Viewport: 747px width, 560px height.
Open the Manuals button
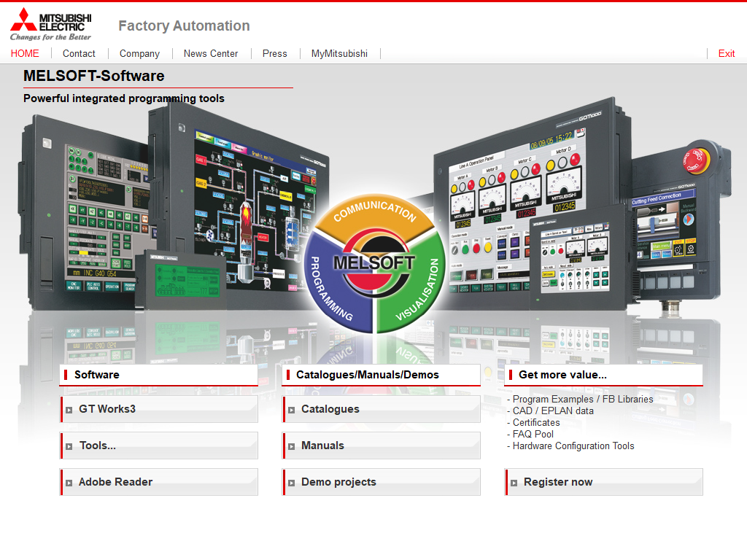click(x=381, y=446)
